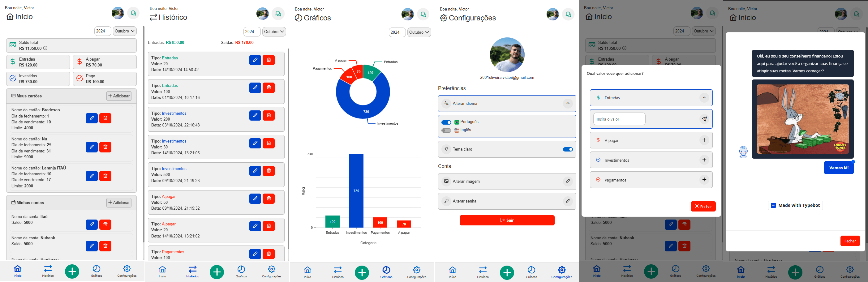The height and width of the screenshot is (282, 868).
Task: Click the 2024 year field on Histórico screen
Action: point(252,32)
